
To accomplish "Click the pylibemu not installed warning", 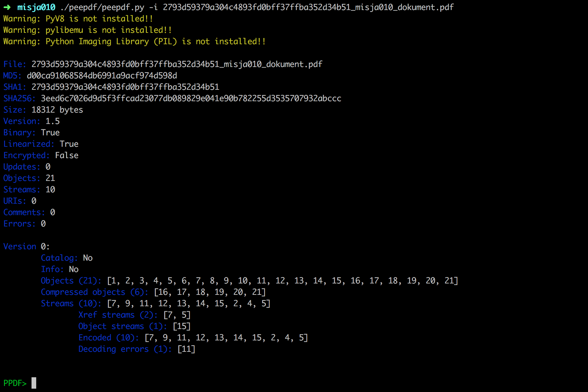I will (87, 30).
